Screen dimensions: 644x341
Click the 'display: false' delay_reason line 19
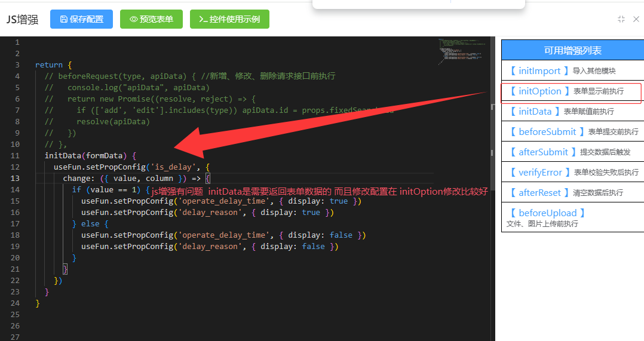pyautogui.click(x=210, y=247)
